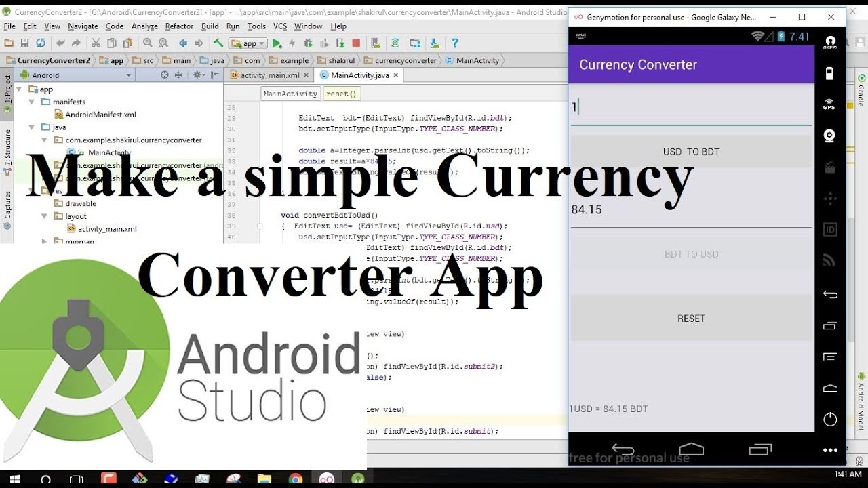Click the Genymotion GPS widget icon
Viewport: 868px width, 488px height.
(829, 104)
